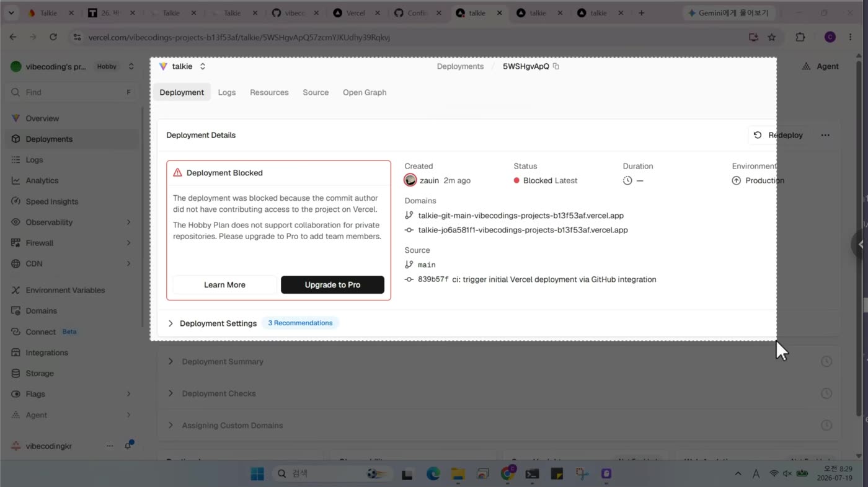Image resolution: width=868 pixels, height=487 pixels.
Task: Click the main branch name under Source
Action: [x=427, y=265]
